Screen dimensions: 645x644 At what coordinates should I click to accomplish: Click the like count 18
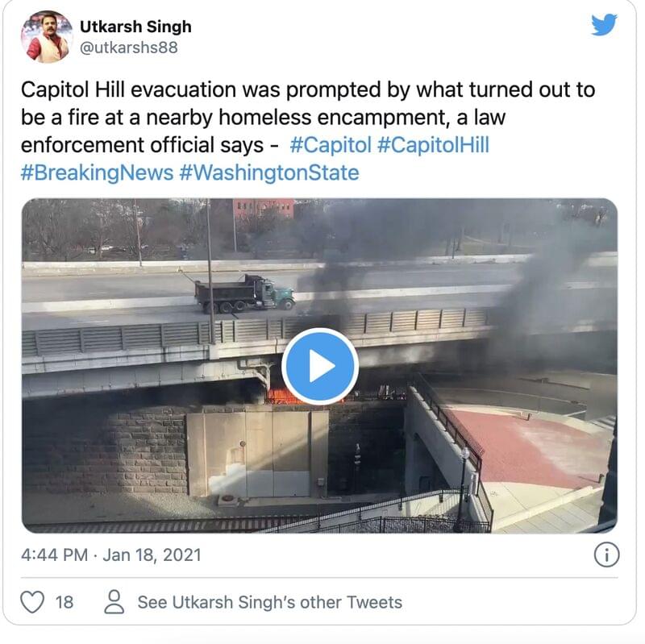click(64, 602)
